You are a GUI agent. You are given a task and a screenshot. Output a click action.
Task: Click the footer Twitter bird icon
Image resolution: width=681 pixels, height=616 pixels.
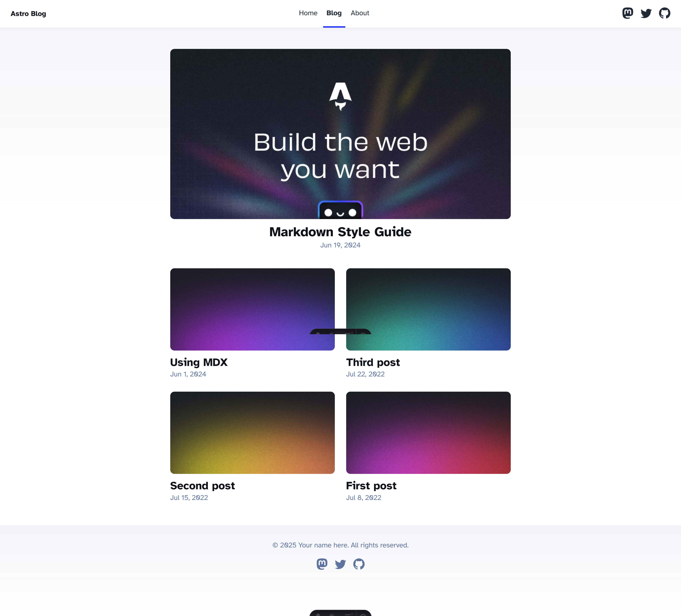[x=340, y=564]
